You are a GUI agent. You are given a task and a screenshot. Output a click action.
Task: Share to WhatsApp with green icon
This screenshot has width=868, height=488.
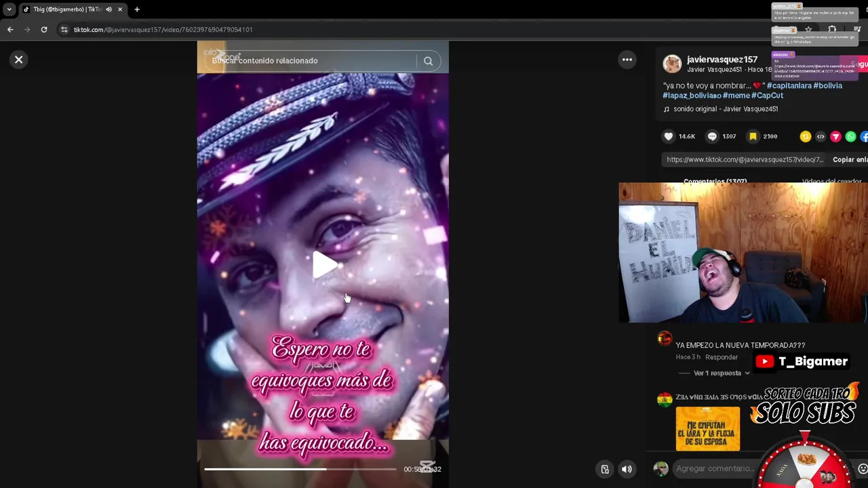pos(850,136)
